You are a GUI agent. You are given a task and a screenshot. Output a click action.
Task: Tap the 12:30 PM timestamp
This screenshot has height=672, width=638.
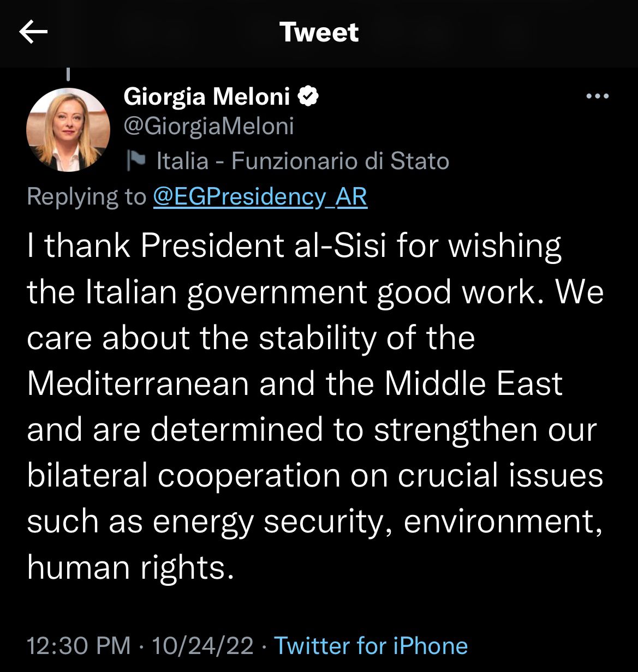click(79, 646)
